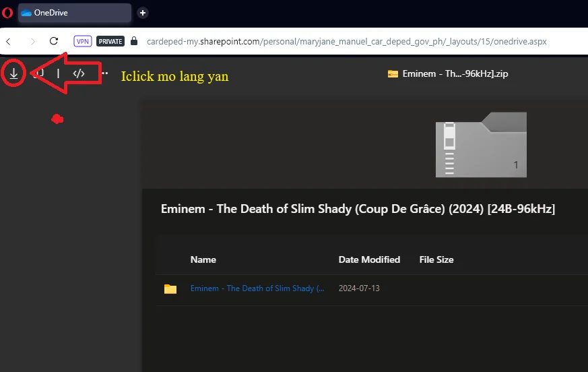This screenshot has width=588, height=372.
Task: Focus the sharepoint.com URL address field
Action: click(x=346, y=41)
